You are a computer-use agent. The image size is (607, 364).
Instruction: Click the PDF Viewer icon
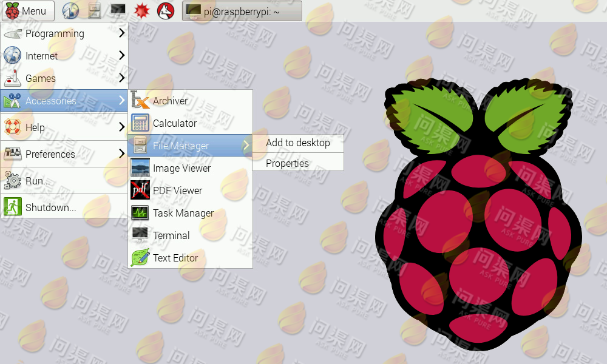(x=140, y=190)
